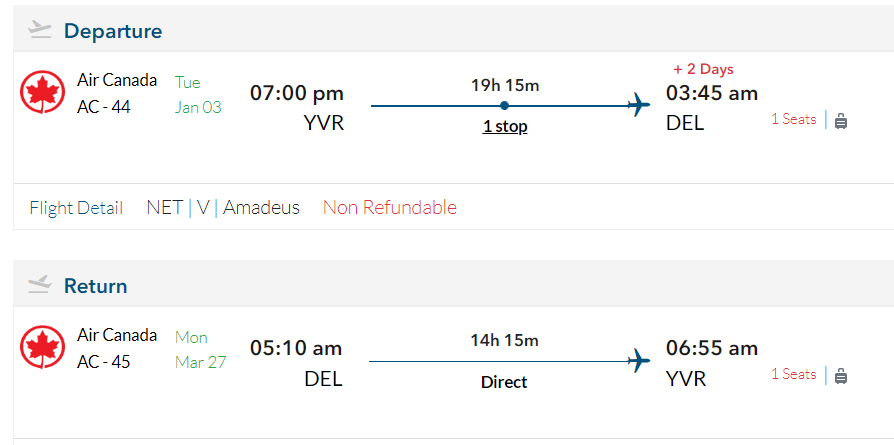
Task: Click the + 2 Days arrival note
Action: coord(703,69)
